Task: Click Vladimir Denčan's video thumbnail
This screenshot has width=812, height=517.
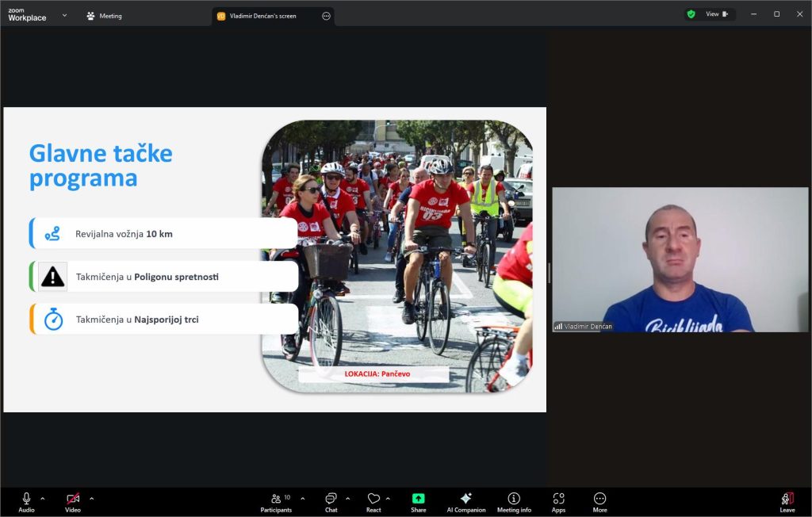Action: pyautogui.click(x=680, y=259)
